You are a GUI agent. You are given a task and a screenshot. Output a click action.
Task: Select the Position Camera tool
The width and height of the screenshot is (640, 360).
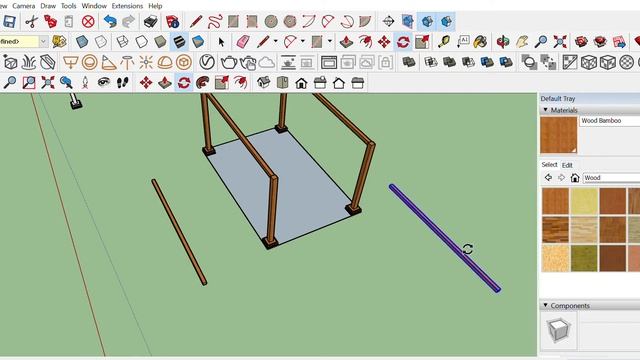point(85,83)
